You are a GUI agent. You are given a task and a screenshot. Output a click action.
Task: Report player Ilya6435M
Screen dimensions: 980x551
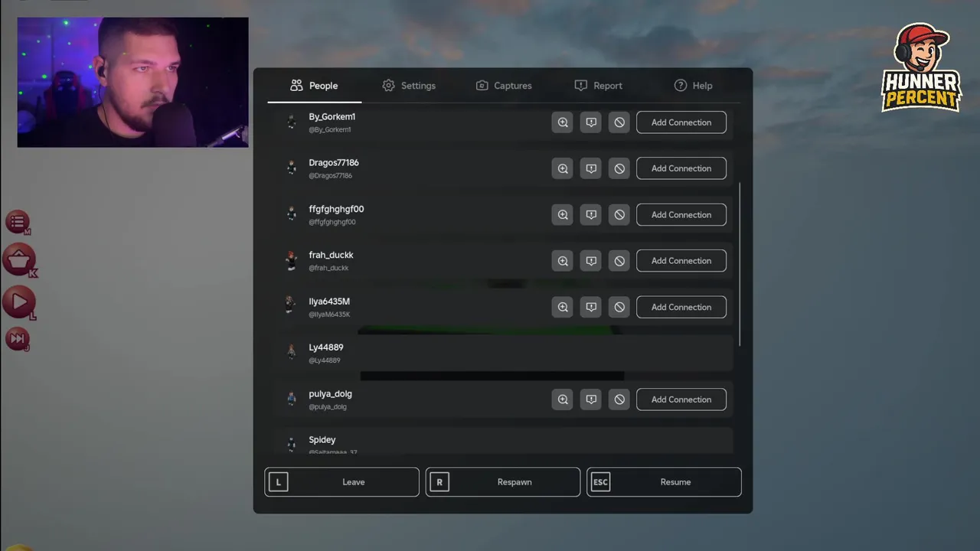(591, 307)
